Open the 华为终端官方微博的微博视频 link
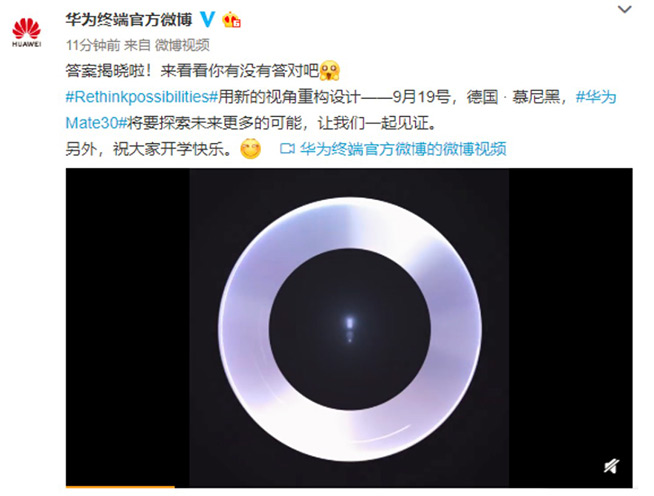This screenshot has height=496, width=654. click(x=403, y=149)
